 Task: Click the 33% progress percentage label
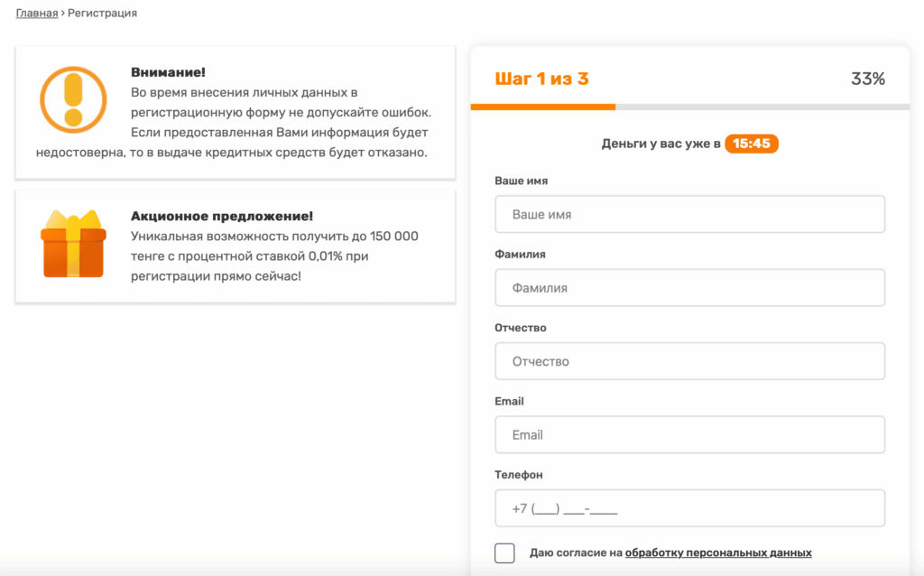[x=867, y=79]
